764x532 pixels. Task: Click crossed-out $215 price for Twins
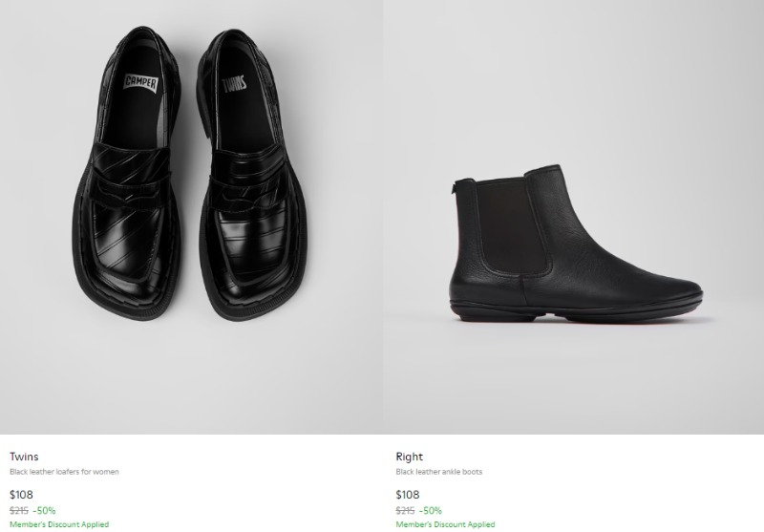19,511
